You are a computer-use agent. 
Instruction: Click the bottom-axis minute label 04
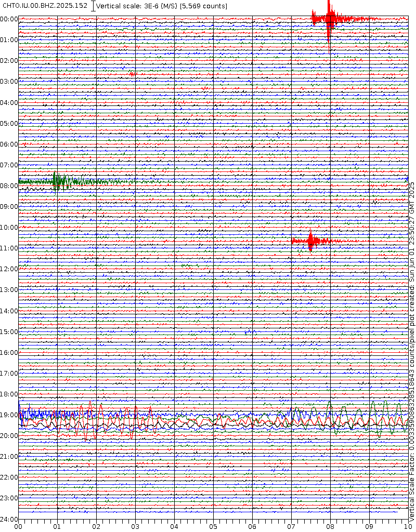175,527
